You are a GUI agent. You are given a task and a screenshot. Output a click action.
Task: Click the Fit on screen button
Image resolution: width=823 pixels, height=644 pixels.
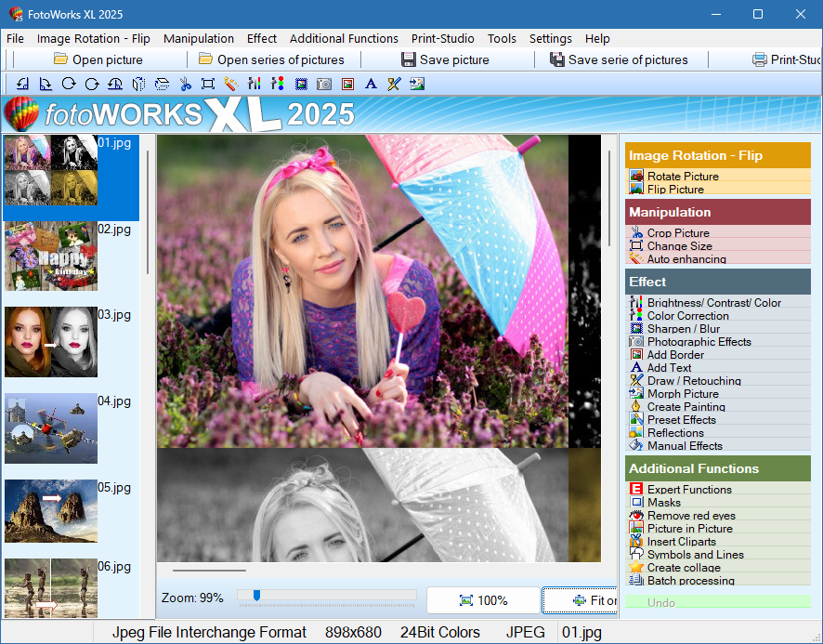tap(580, 600)
